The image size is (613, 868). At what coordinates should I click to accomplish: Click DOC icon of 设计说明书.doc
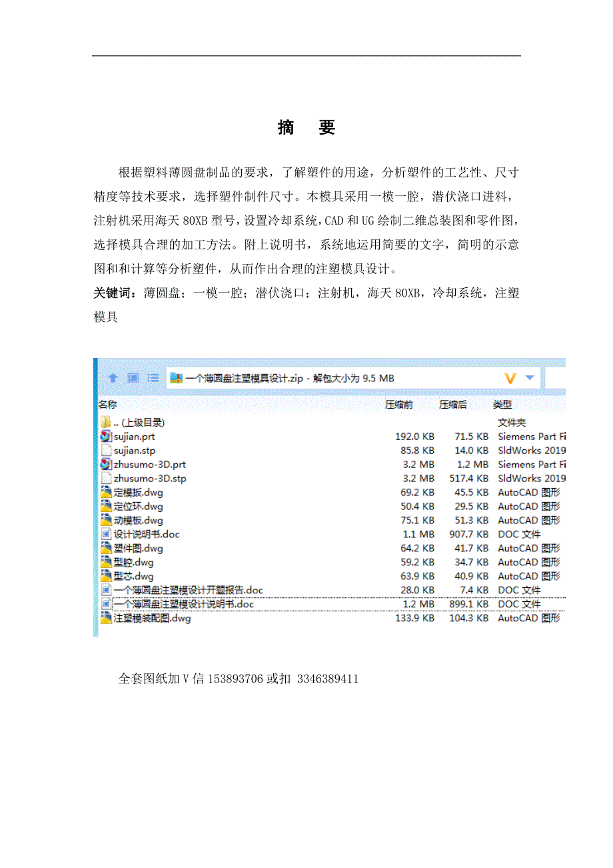pos(105,535)
